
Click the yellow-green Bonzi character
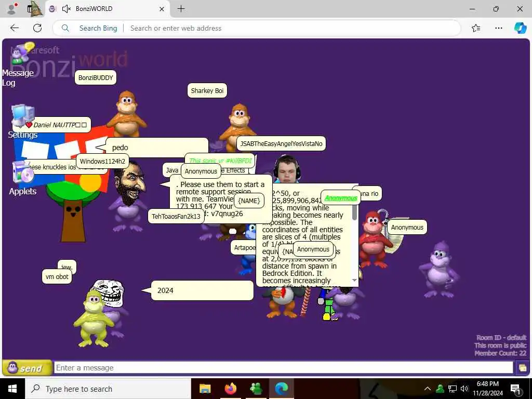[93, 317]
